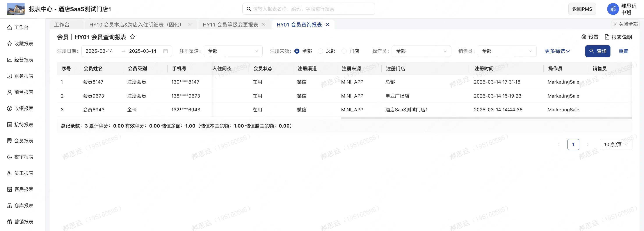The image size is (644, 231).
Task: Open 收藏报表 in the sidebar
Action: click(x=20, y=44)
